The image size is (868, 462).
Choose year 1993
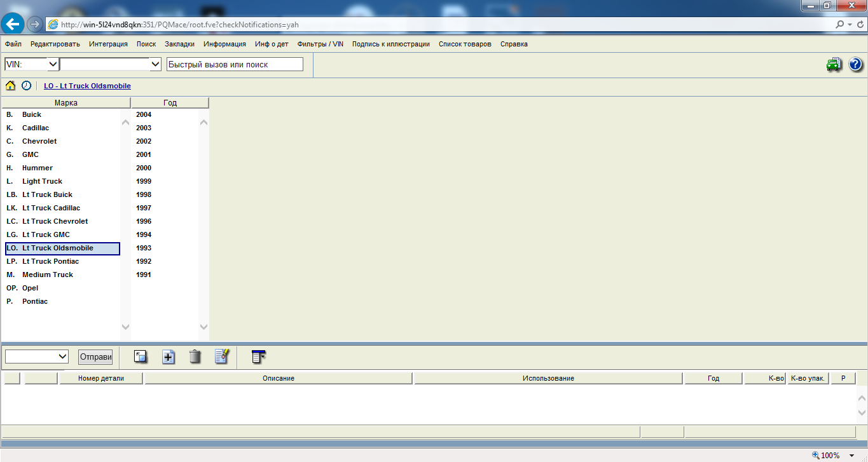pos(144,248)
